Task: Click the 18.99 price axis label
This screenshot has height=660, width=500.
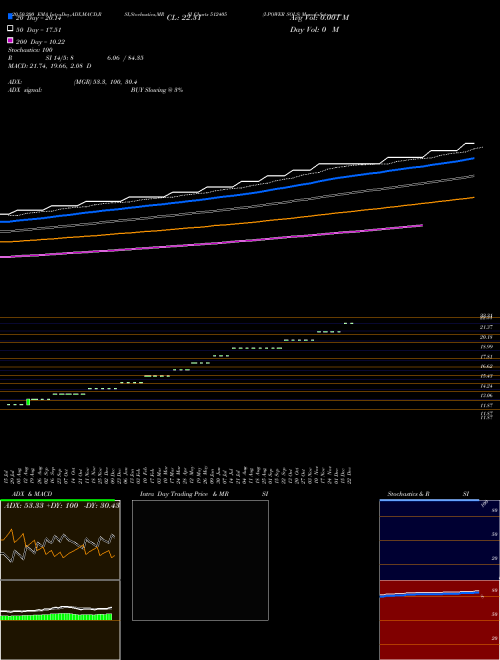Action: point(487,347)
